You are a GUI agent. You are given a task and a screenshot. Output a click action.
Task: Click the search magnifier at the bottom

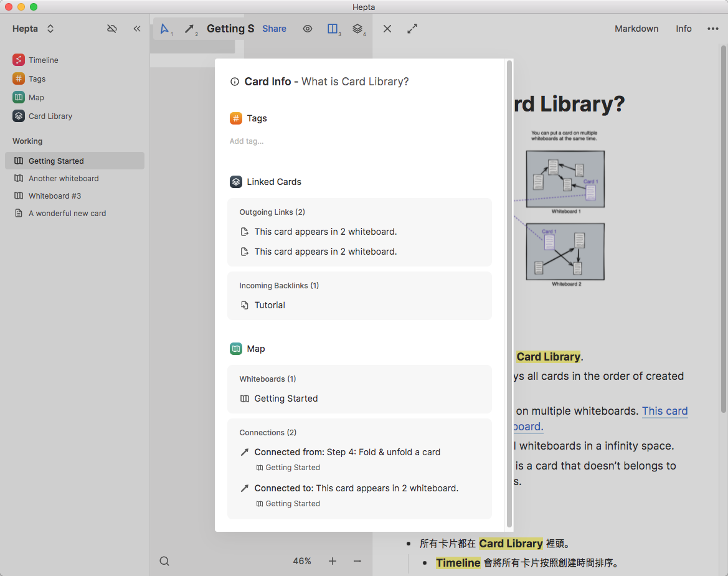click(164, 561)
